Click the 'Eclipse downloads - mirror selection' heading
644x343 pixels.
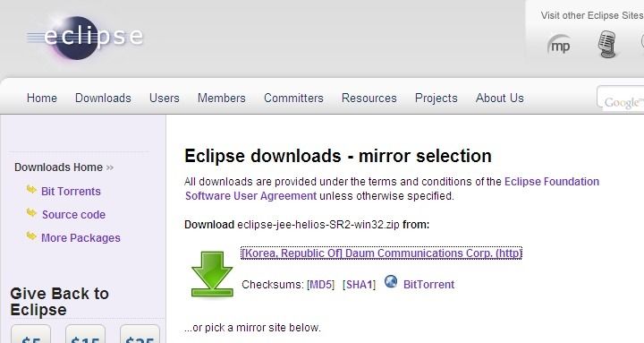click(x=338, y=157)
